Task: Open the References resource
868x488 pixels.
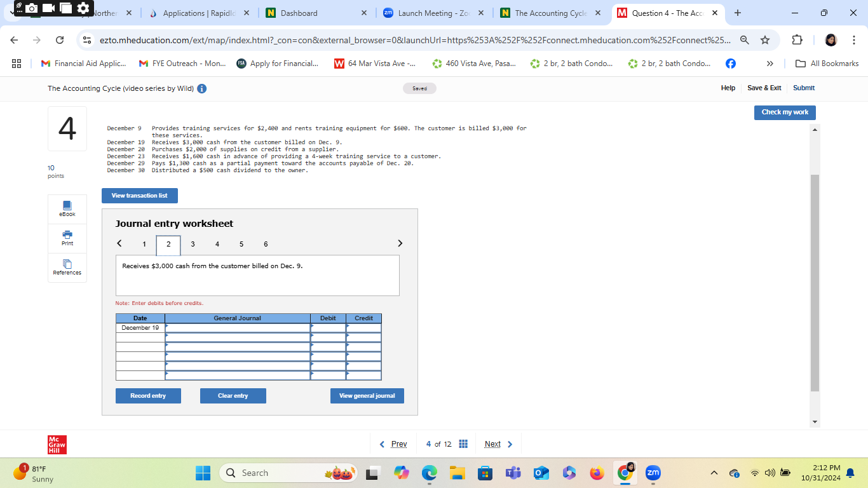Action: click(x=67, y=267)
